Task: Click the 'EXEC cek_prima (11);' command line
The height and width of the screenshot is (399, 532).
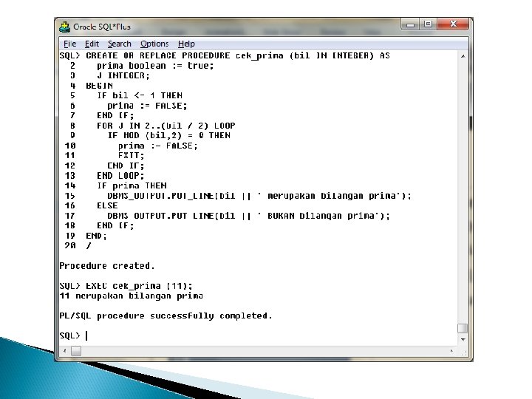Action: (x=139, y=286)
